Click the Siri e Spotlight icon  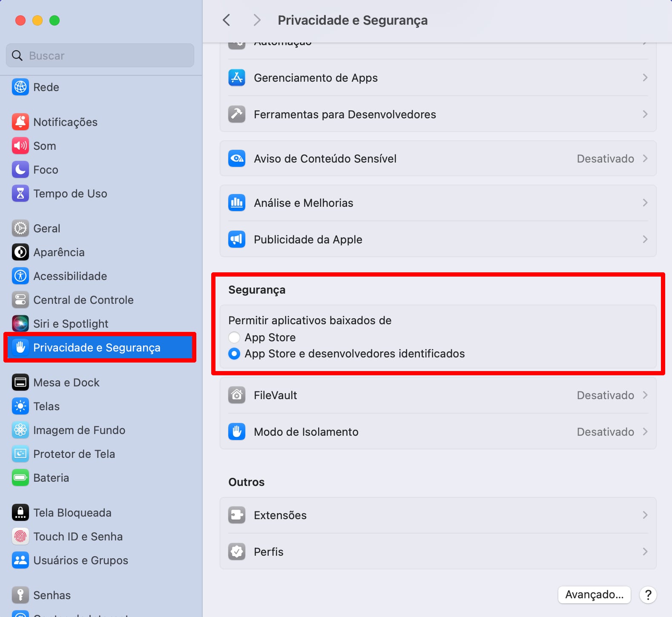coord(20,324)
